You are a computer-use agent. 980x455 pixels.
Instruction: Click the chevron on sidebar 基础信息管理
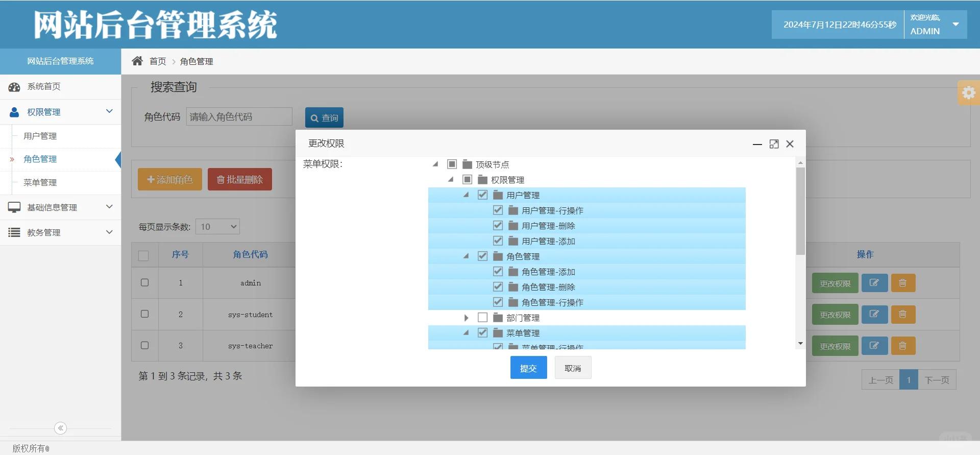click(x=109, y=207)
